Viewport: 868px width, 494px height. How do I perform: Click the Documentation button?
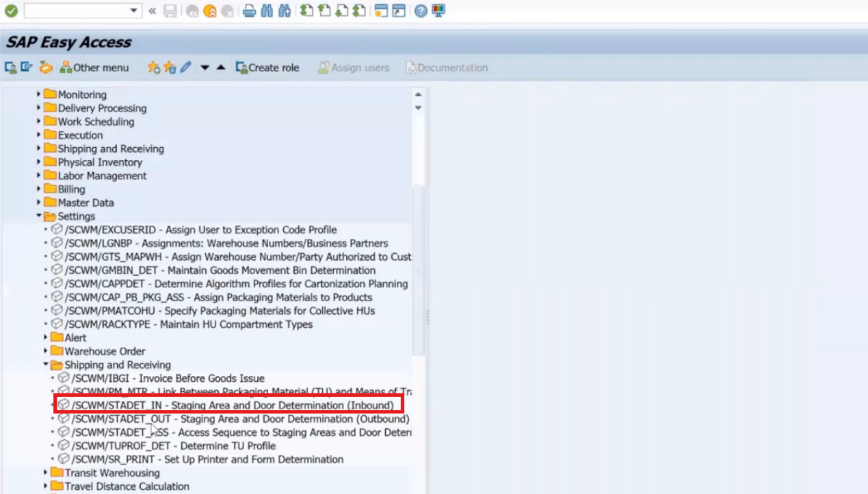coord(447,67)
